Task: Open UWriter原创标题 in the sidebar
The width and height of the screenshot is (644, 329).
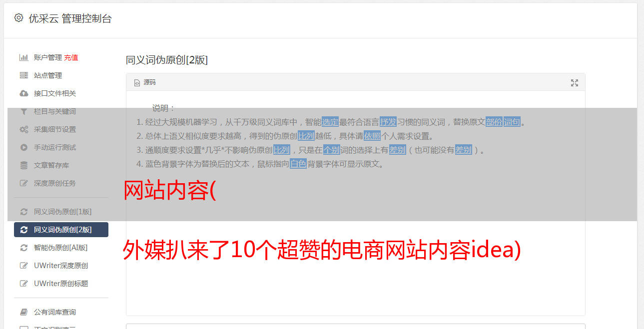Action: coord(61,284)
